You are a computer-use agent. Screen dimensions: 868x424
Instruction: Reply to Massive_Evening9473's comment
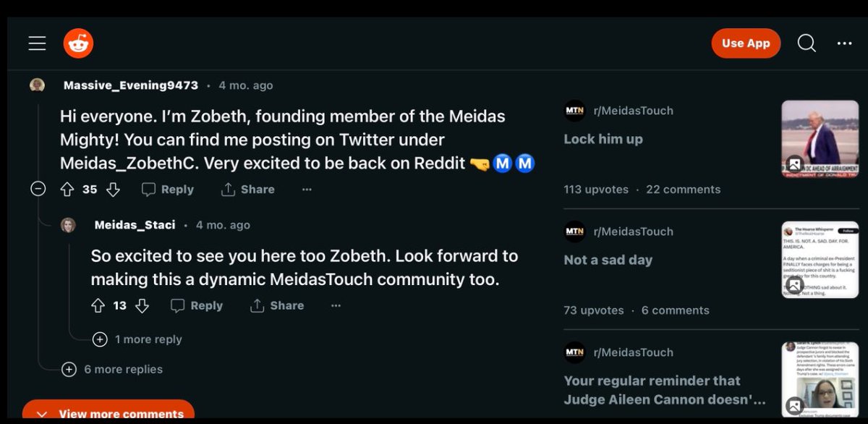tap(168, 190)
